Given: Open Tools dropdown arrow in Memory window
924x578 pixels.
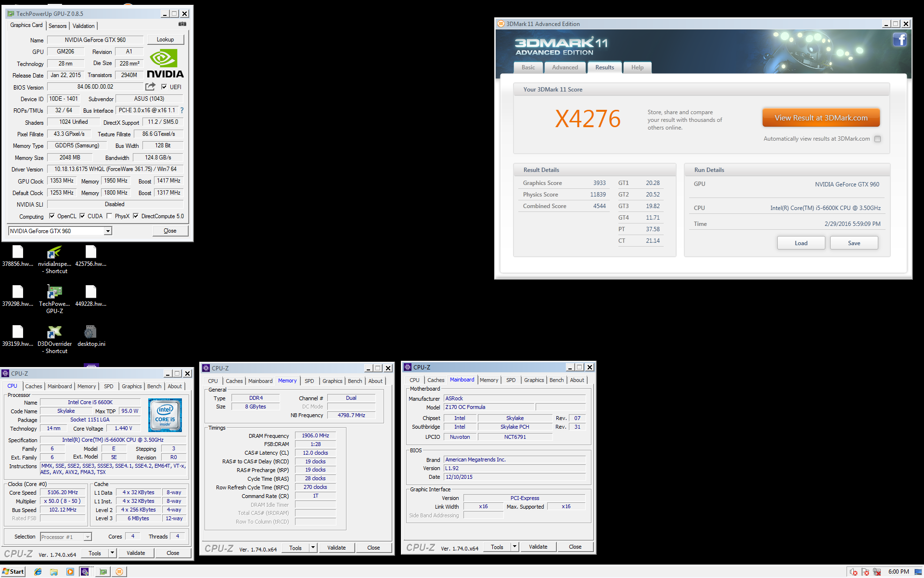Looking at the screenshot, I should (313, 548).
